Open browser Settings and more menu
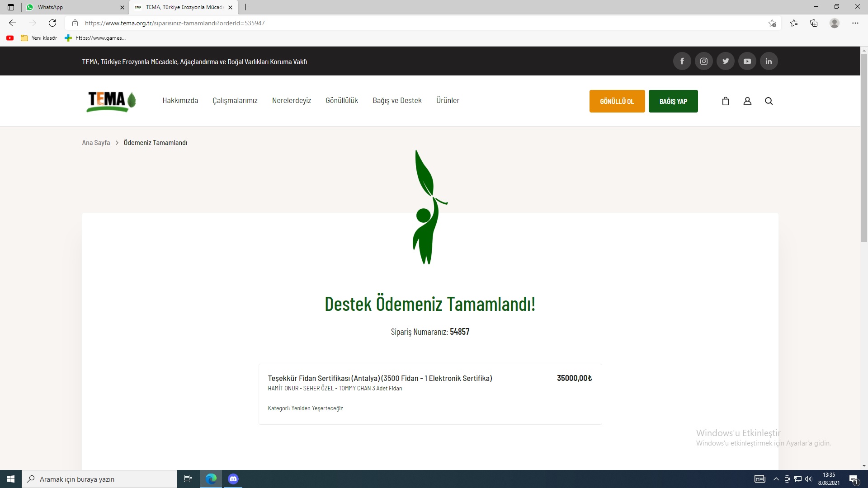The image size is (868, 488). (855, 23)
